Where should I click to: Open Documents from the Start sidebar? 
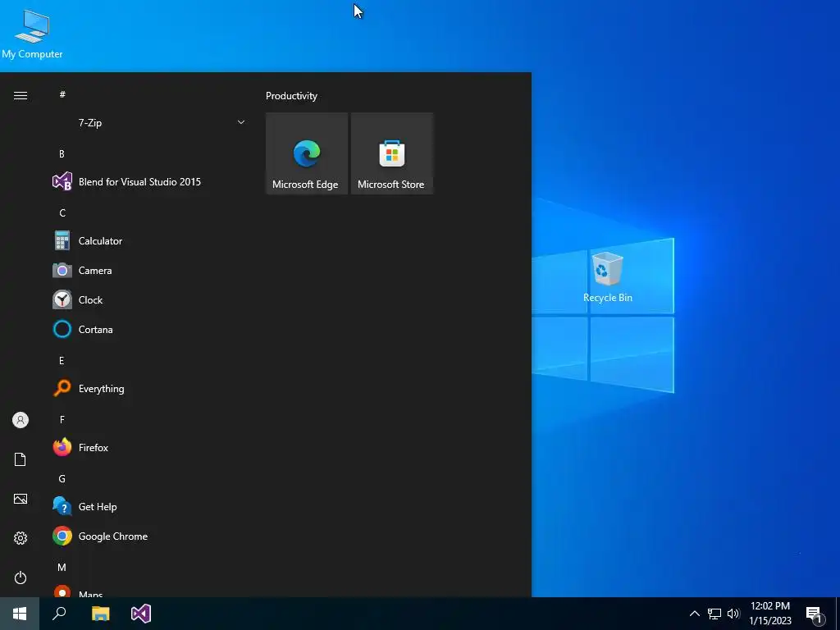tap(21, 459)
